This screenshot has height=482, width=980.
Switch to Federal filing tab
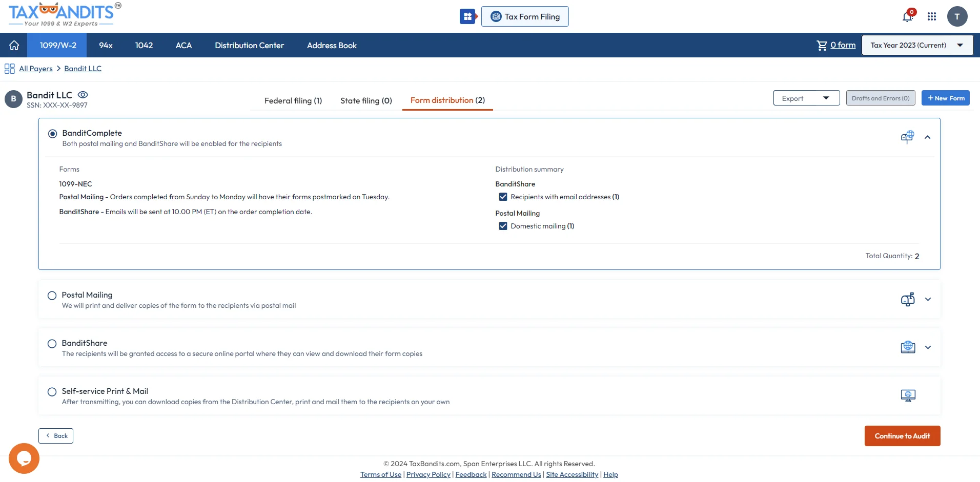click(293, 100)
